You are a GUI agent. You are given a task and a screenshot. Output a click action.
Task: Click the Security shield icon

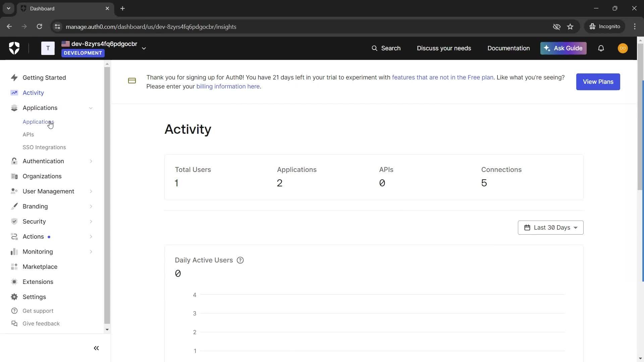(x=14, y=222)
